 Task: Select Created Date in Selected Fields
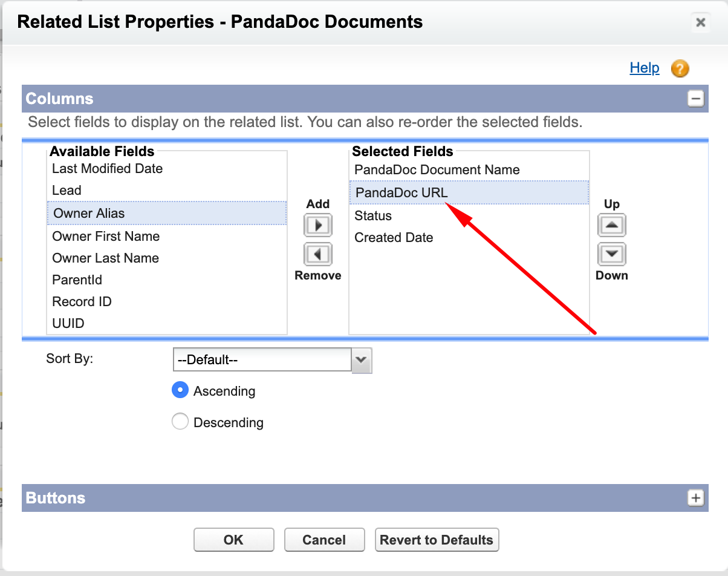469,238
